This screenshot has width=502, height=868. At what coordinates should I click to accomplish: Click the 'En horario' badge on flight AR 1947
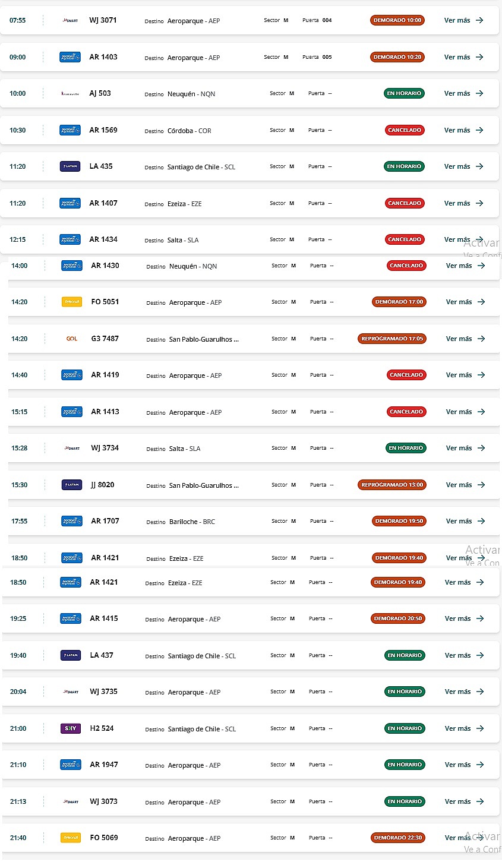tap(405, 765)
